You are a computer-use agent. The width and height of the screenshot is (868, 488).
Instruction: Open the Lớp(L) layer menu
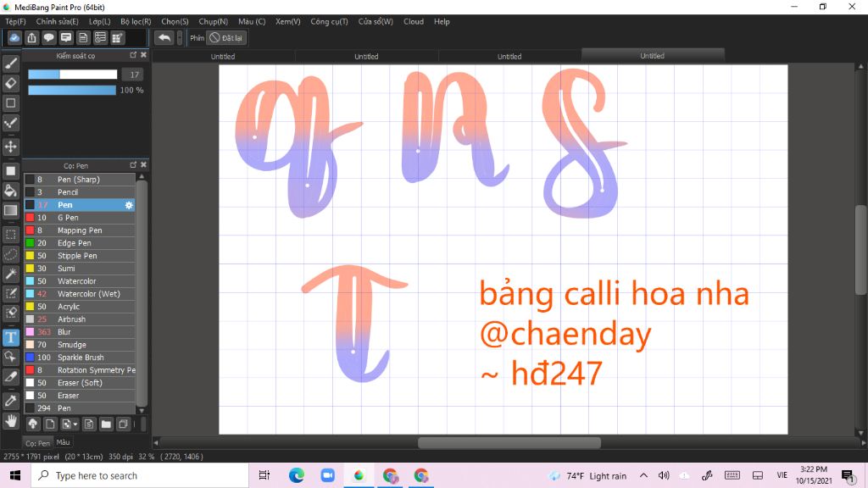click(x=100, y=21)
